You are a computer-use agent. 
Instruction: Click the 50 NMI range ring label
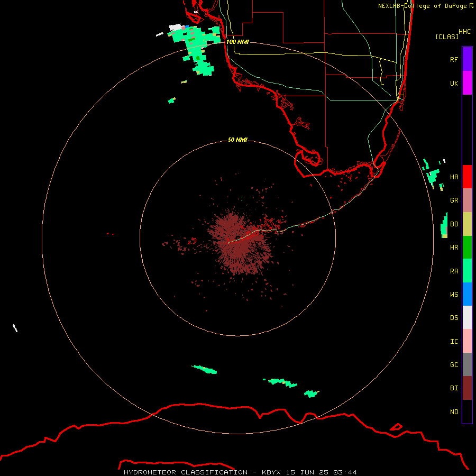pos(237,140)
